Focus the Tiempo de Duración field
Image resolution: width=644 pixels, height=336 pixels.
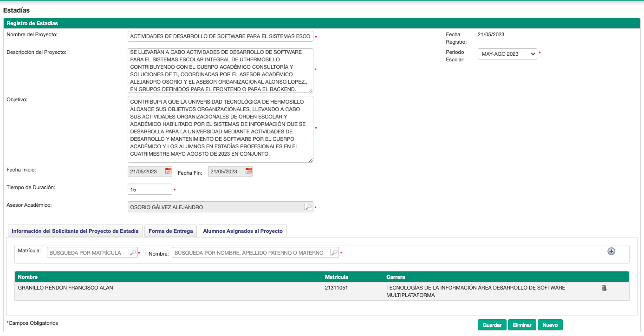coord(150,190)
